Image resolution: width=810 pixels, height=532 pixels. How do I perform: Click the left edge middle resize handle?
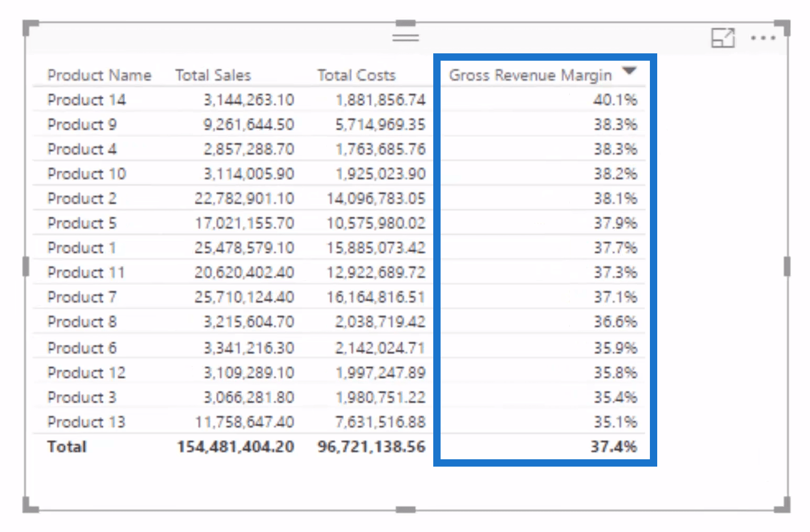pyautogui.click(x=26, y=266)
